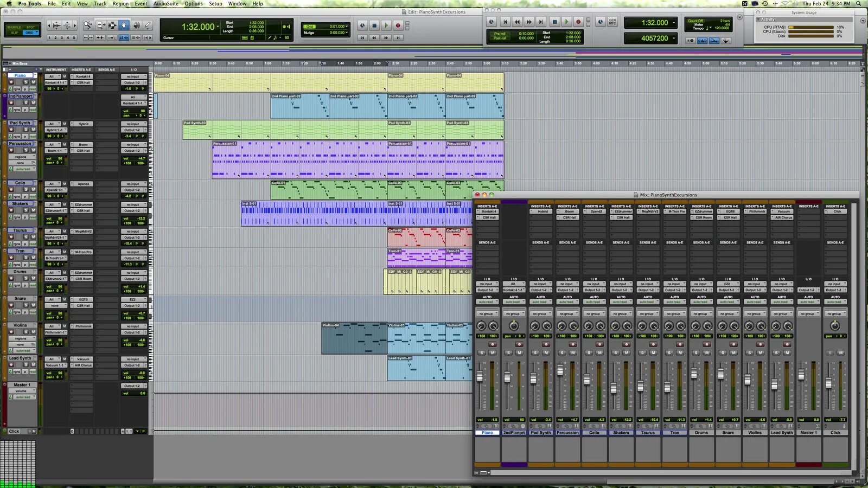The width and height of the screenshot is (868, 488).
Task: Click the Tron track name in Mix window
Action: [674, 433]
